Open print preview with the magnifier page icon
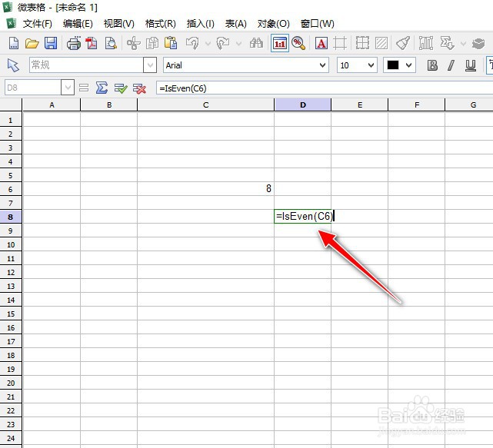 pos(111,43)
